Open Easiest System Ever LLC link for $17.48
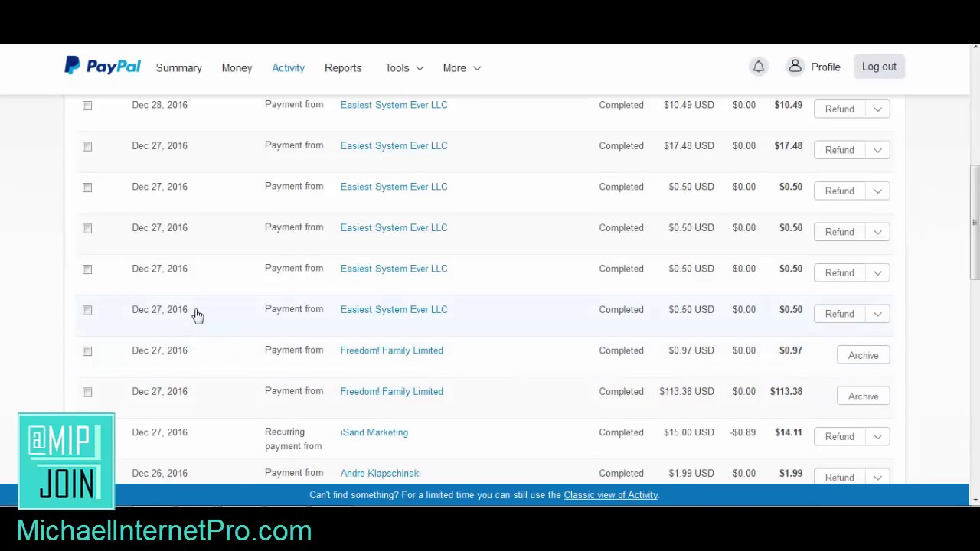 click(x=394, y=145)
